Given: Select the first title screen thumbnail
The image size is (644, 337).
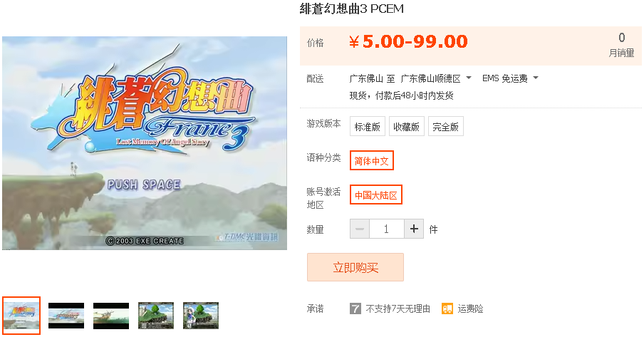Looking at the screenshot, I should click(x=21, y=315).
